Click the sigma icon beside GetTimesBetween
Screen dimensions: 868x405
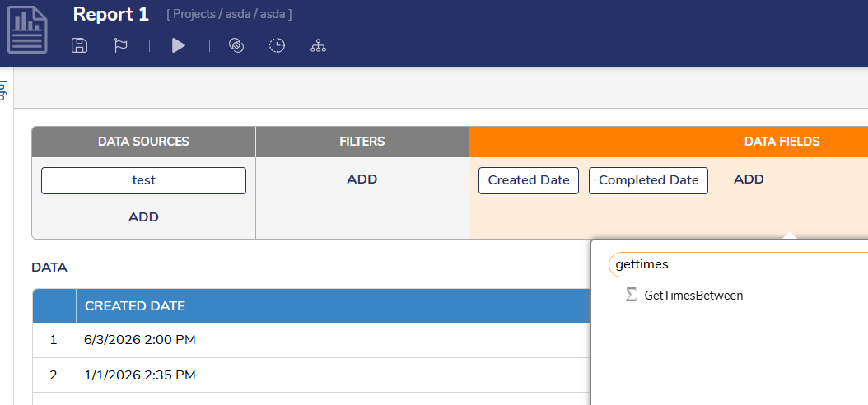[631, 295]
